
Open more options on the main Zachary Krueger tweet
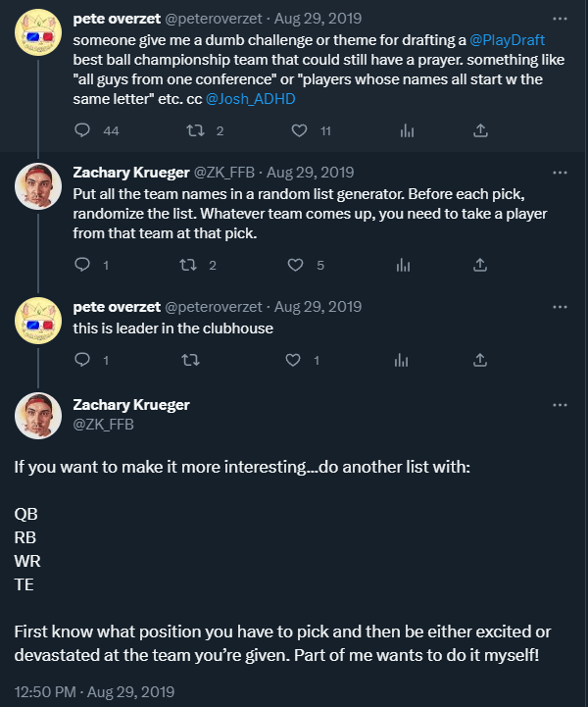point(560,404)
